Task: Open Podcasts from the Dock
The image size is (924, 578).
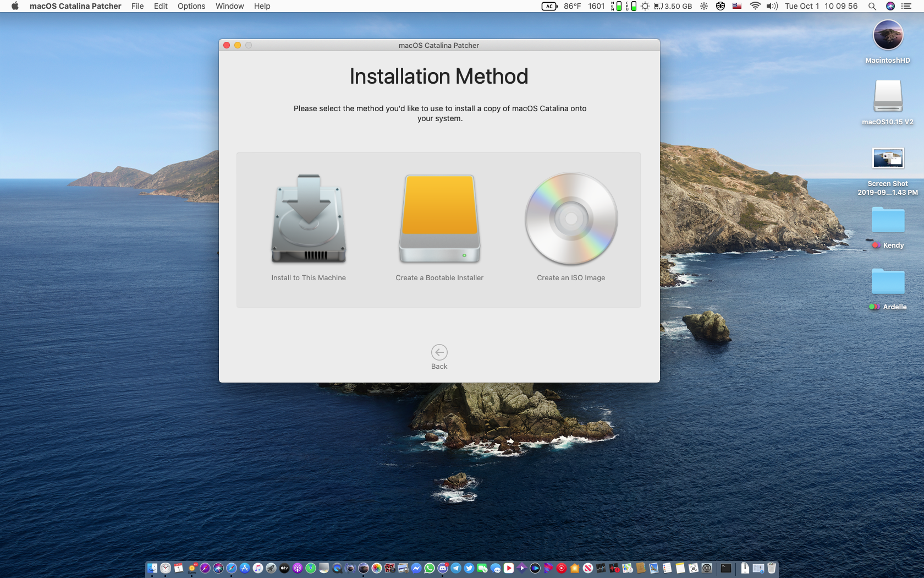Action: pyautogui.click(x=298, y=568)
